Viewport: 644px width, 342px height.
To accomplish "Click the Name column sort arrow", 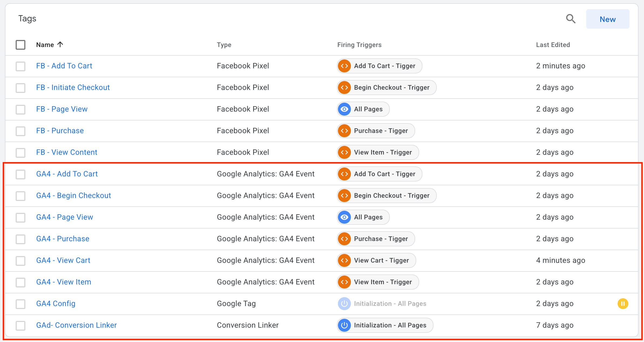I will [x=60, y=45].
